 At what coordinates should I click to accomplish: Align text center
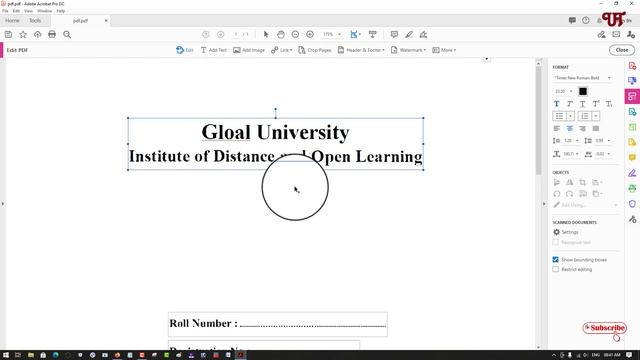coord(570,129)
